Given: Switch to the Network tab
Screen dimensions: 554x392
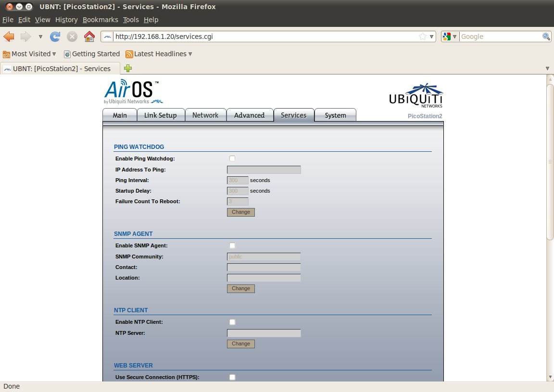Looking at the screenshot, I should coord(205,115).
